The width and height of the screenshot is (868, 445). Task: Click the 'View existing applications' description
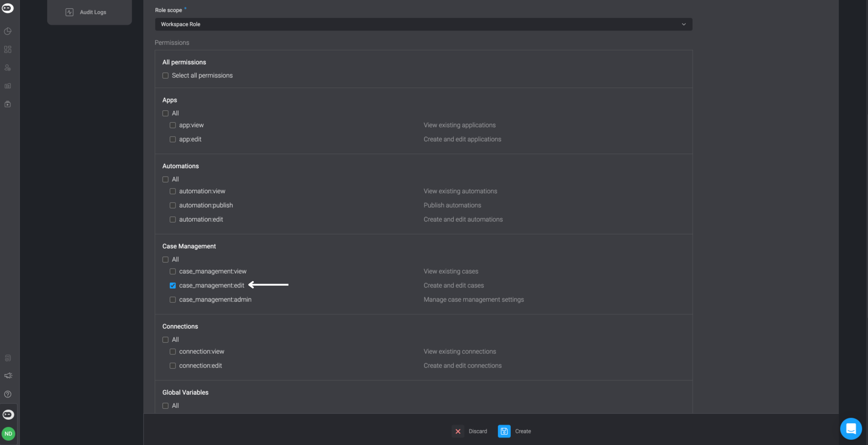click(x=459, y=125)
